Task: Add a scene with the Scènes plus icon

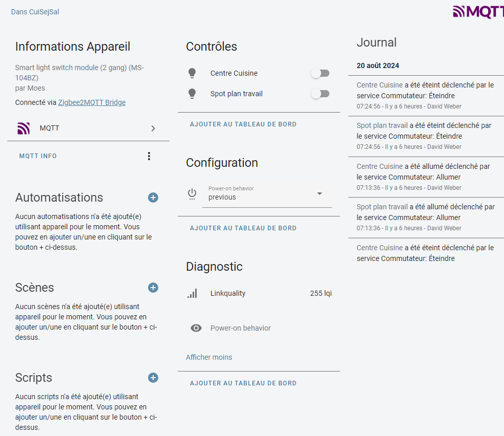Action: tap(153, 288)
